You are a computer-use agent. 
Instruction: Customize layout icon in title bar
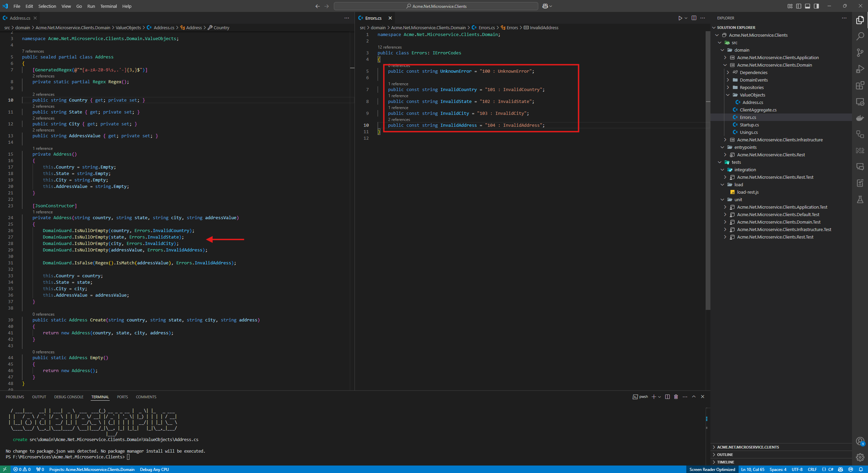point(790,6)
